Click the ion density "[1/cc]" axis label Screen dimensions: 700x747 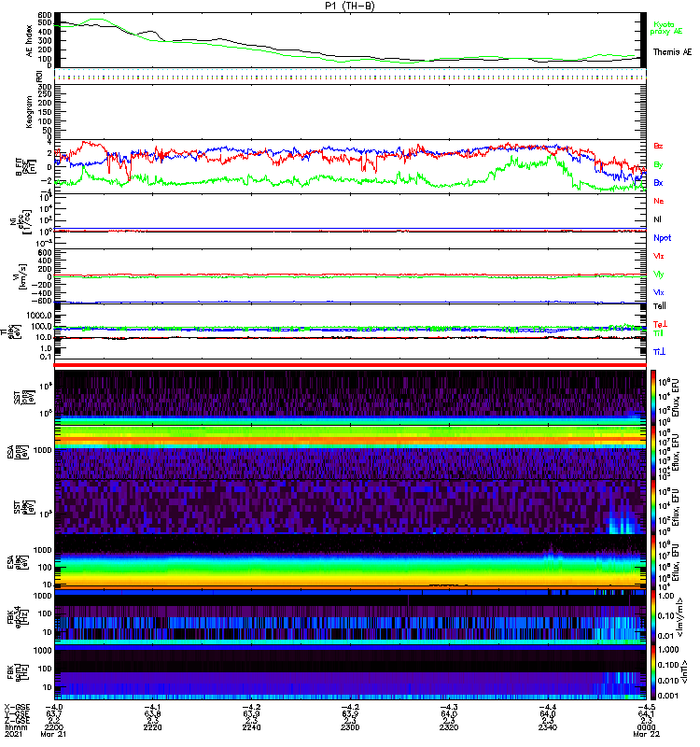27,221
